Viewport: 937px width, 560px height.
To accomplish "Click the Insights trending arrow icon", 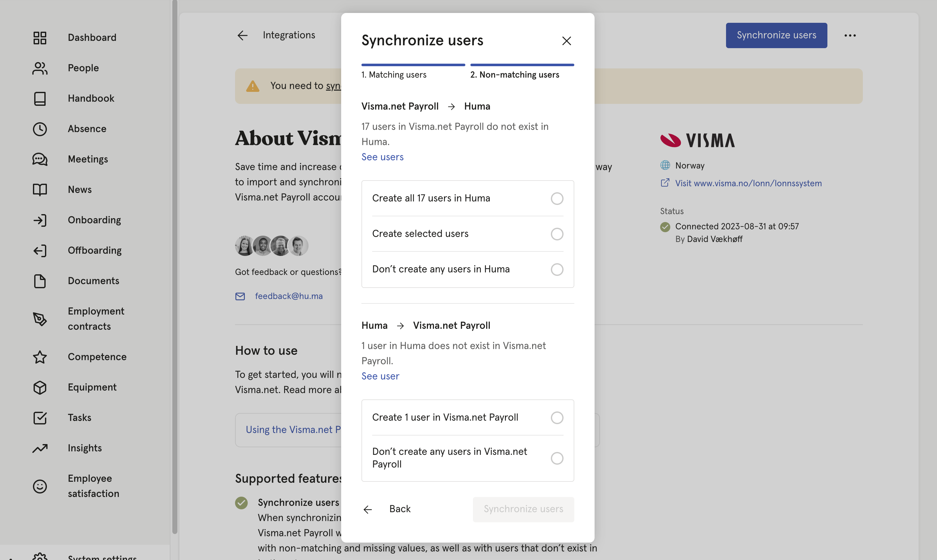I will 40,448.
